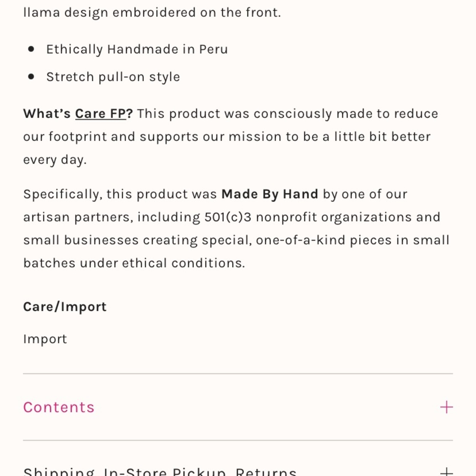Viewport: 476px width, 476px height.
Task: Click the Ethically Handmade in Peru bullet
Action: coord(137,49)
